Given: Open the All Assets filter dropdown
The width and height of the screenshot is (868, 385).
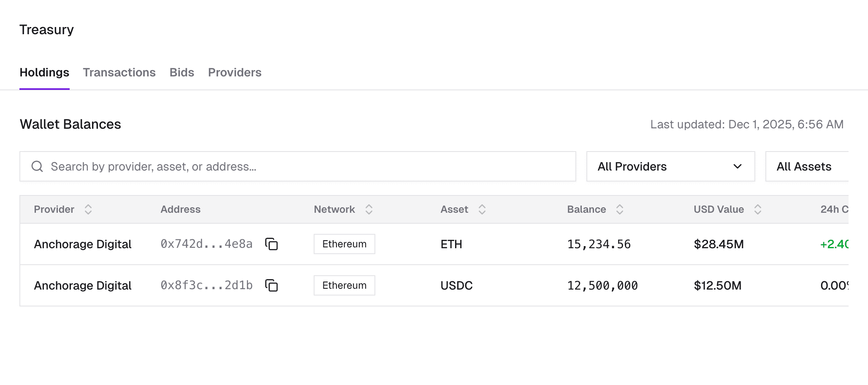Looking at the screenshot, I should (804, 166).
